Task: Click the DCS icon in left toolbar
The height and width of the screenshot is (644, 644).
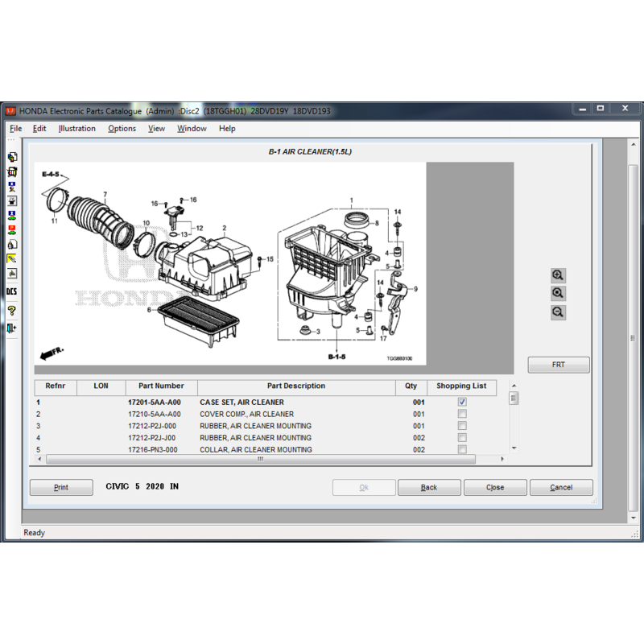Action: click(x=12, y=291)
